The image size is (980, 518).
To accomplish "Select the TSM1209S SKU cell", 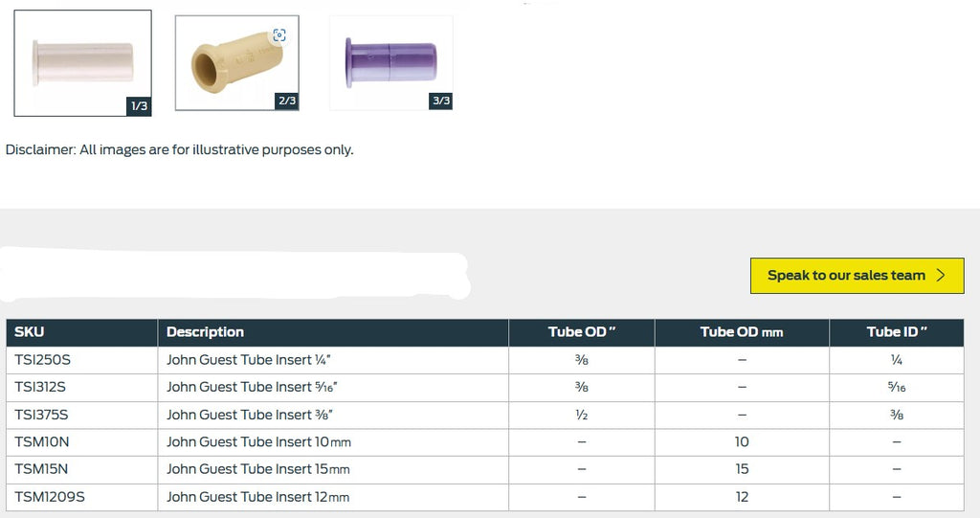I will pos(82,497).
